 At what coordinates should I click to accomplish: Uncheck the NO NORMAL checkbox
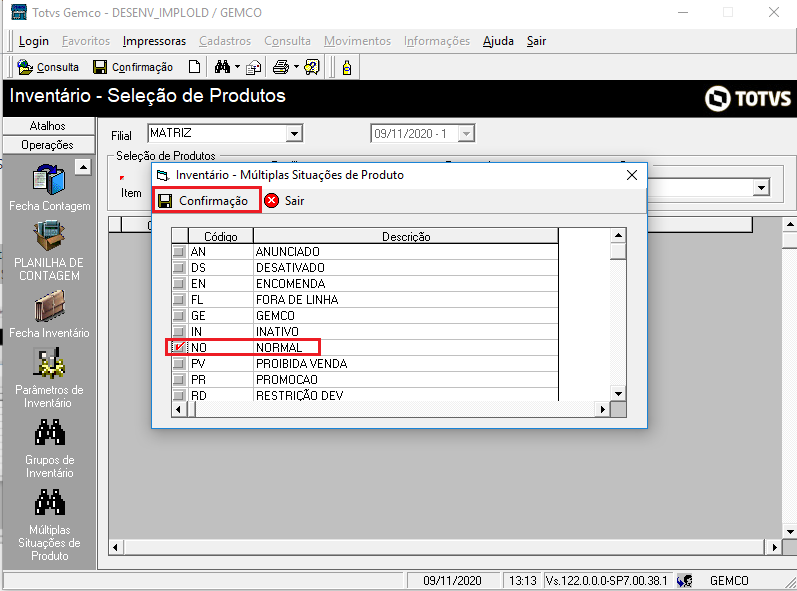179,348
